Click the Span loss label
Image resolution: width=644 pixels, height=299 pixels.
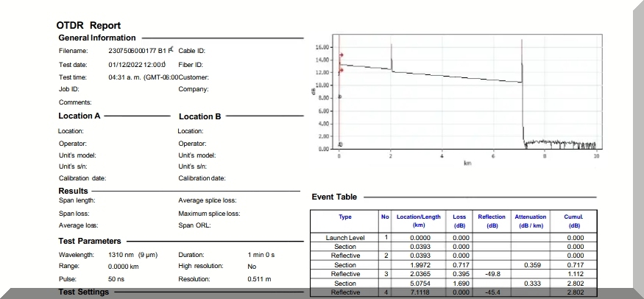[x=74, y=214]
